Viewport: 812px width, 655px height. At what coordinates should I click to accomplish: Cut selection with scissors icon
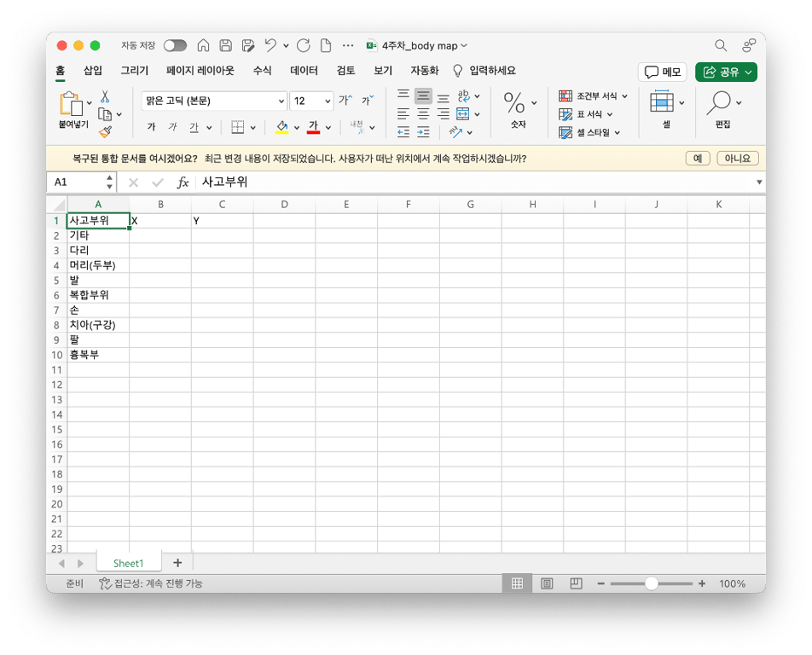tap(105, 96)
